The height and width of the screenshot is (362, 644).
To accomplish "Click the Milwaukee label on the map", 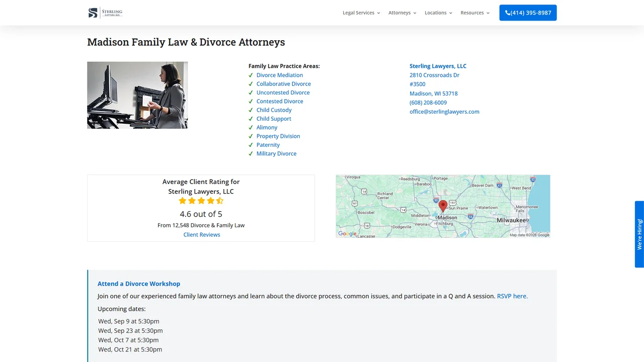I will [x=511, y=220].
